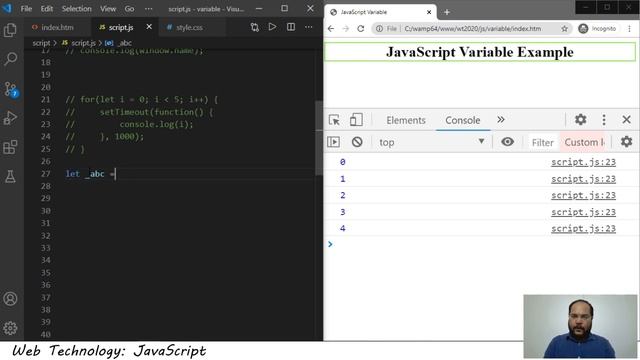Open the Source Control view
Screen dimensions: 640x360
pos(10,89)
